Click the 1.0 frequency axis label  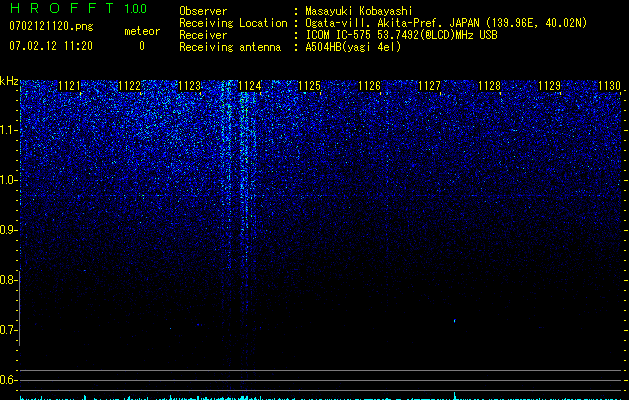[x=9, y=180]
